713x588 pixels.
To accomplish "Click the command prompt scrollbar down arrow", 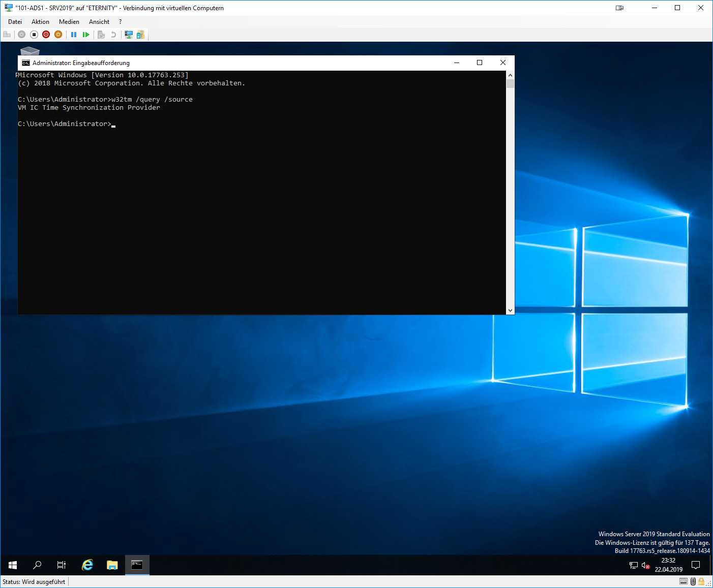I will tap(510, 310).
